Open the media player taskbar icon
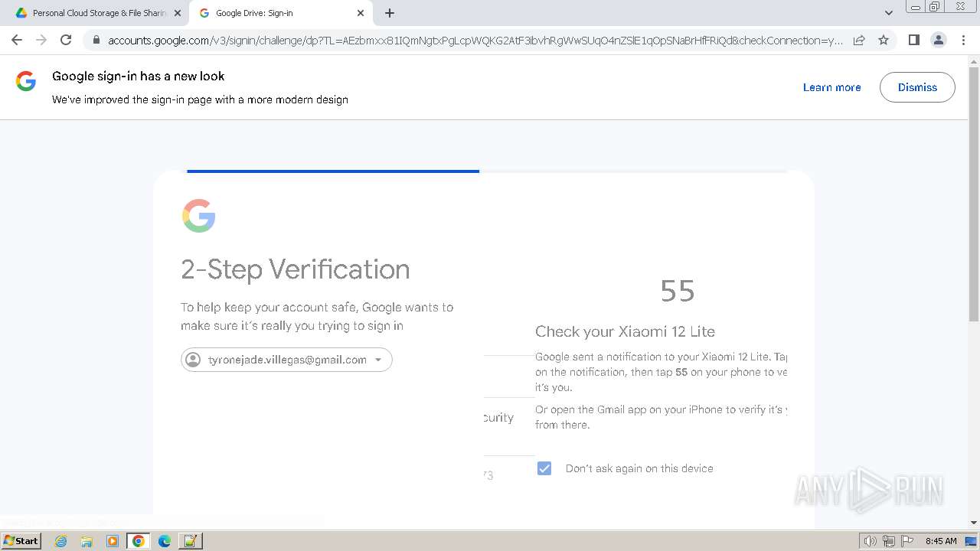 113,541
